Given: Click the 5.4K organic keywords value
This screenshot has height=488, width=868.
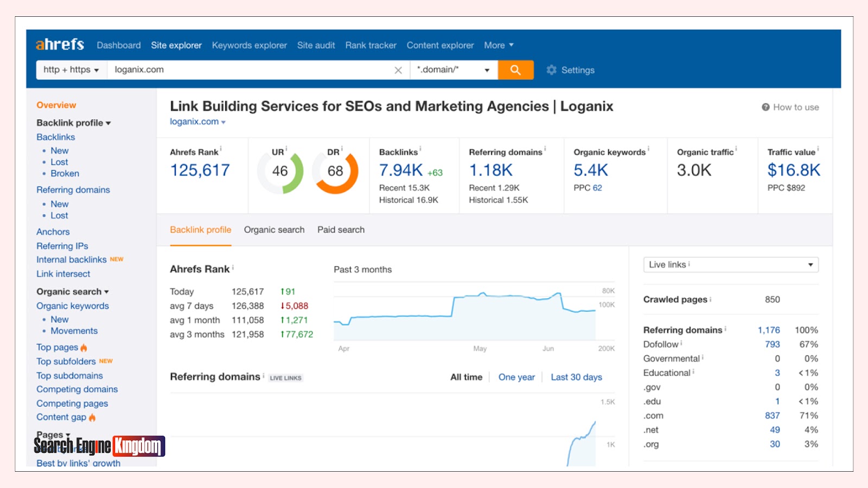Looking at the screenshot, I should pyautogui.click(x=591, y=170).
